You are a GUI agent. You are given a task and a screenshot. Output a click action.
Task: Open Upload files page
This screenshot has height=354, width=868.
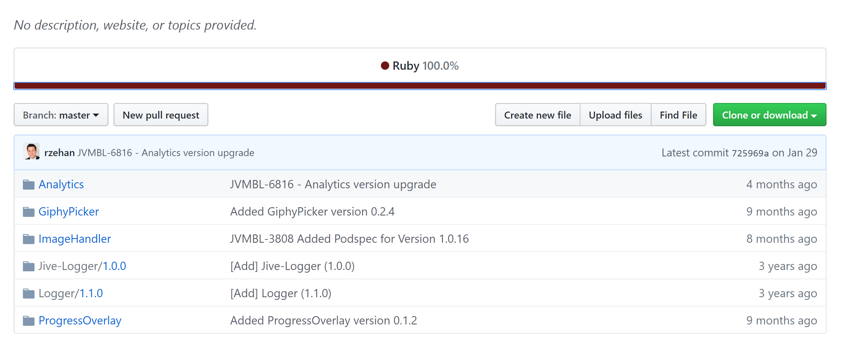pos(615,115)
